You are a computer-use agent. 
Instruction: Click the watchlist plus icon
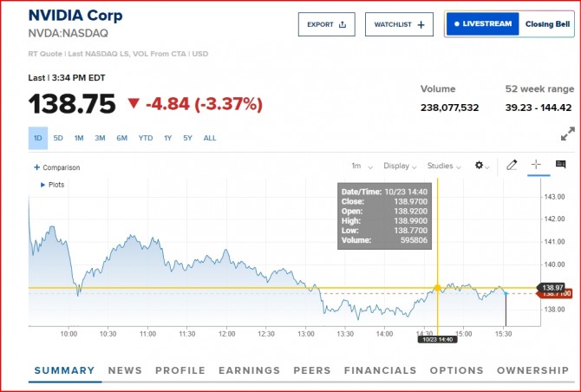pyautogui.click(x=421, y=24)
